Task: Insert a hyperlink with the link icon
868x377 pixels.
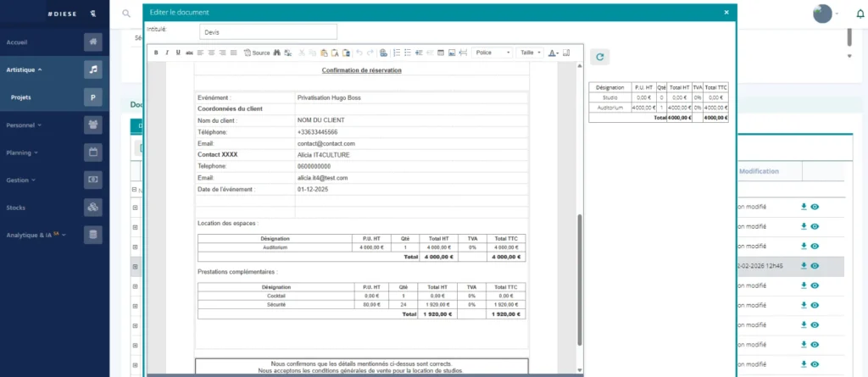Action: click(383, 53)
